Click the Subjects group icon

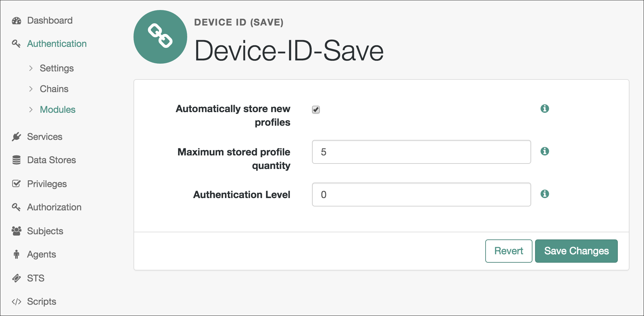click(16, 231)
